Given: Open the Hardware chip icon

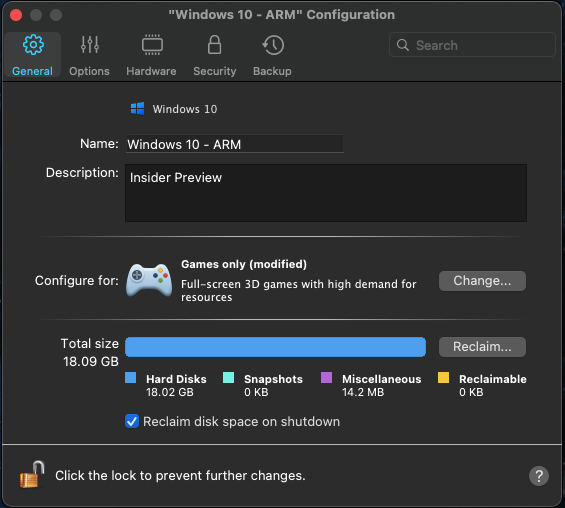Looking at the screenshot, I should coord(152,45).
